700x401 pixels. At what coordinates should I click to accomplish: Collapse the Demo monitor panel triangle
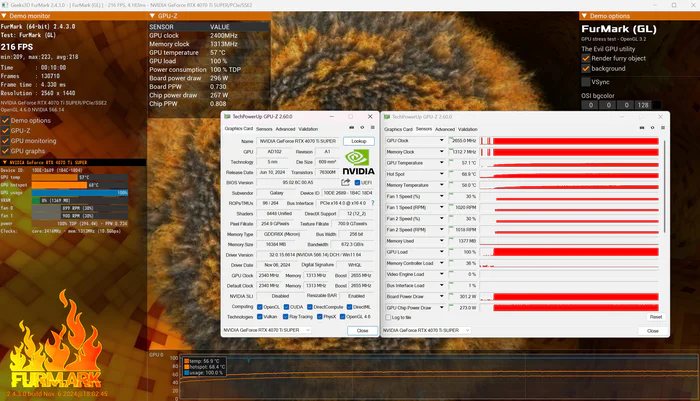(4, 16)
